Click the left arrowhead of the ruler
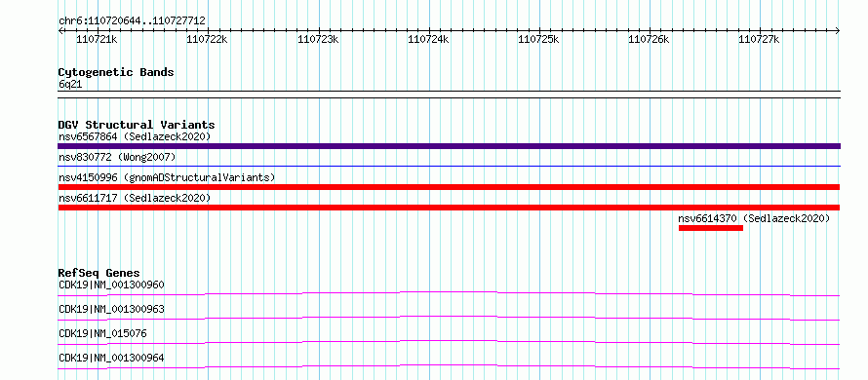868x380 pixels. click(x=60, y=30)
